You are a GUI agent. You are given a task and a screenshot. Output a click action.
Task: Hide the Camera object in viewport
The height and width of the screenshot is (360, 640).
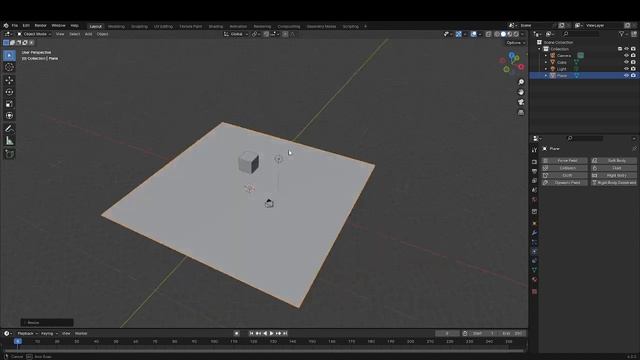(626, 56)
